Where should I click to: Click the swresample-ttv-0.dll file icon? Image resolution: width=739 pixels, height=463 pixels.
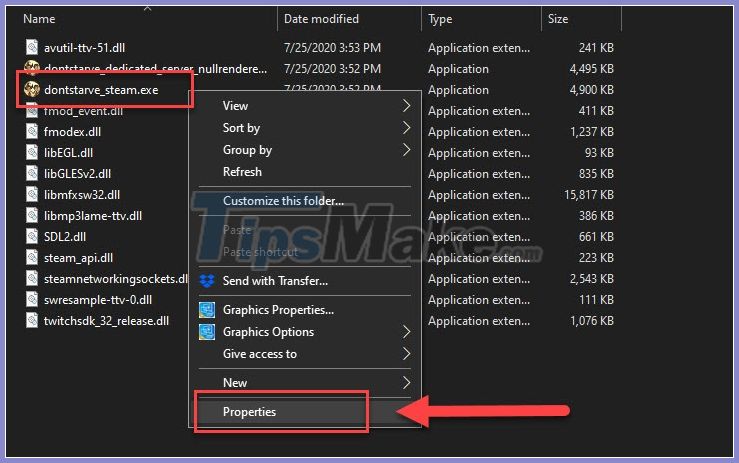pos(32,299)
